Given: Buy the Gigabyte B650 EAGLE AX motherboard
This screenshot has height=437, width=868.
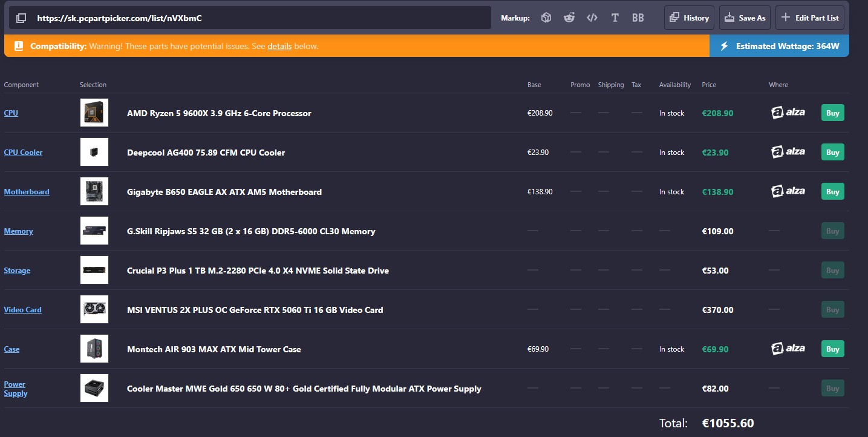Looking at the screenshot, I should (833, 191).
